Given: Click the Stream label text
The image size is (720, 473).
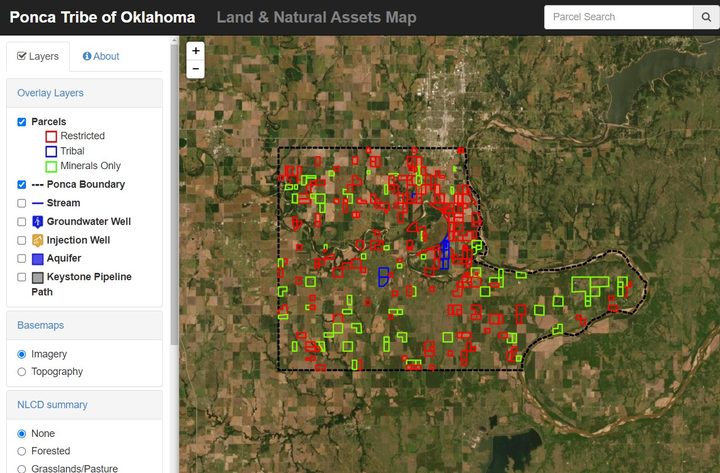Looking at the screenshot, I should click(x=63, y=203).
